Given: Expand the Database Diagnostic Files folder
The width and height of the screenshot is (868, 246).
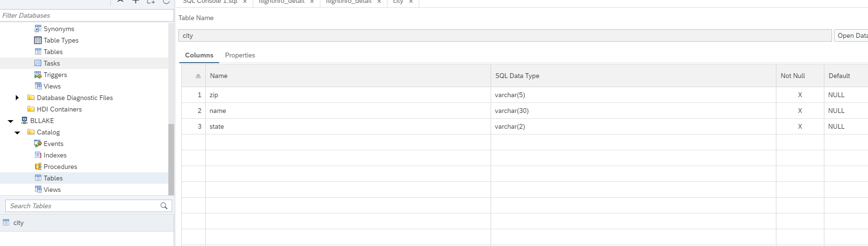Looking at the screenshot, I should pyautogui.click(x=17, y=98).
